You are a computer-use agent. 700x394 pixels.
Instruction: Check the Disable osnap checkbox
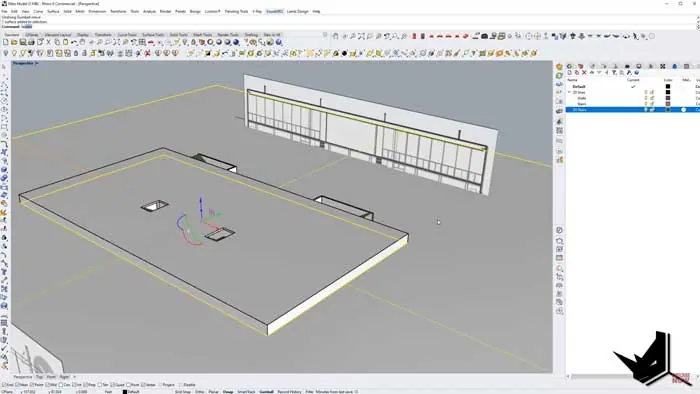pyautogui.click(x=180, y=385)
